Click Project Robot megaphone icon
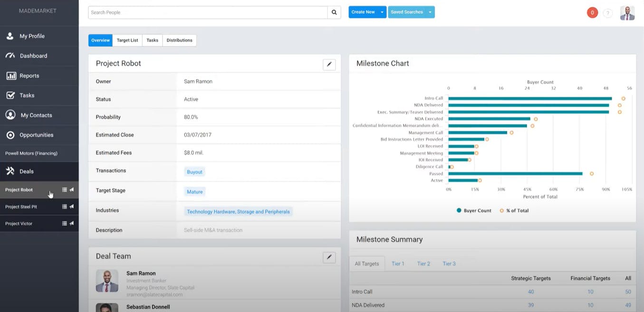Screen dimensions: 644x312 72,190
